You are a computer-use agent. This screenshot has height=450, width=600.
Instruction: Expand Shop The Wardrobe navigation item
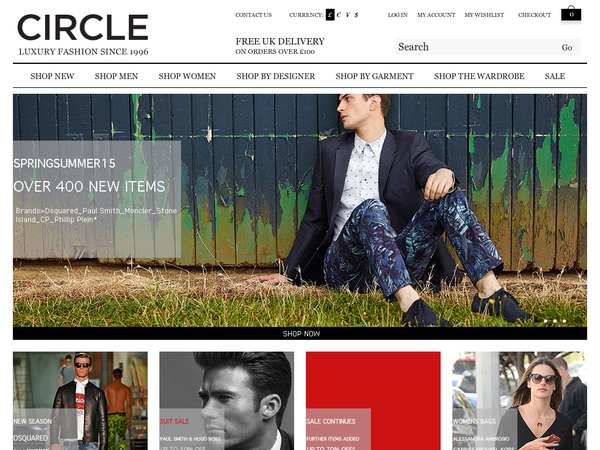click(x=479, y=76)
